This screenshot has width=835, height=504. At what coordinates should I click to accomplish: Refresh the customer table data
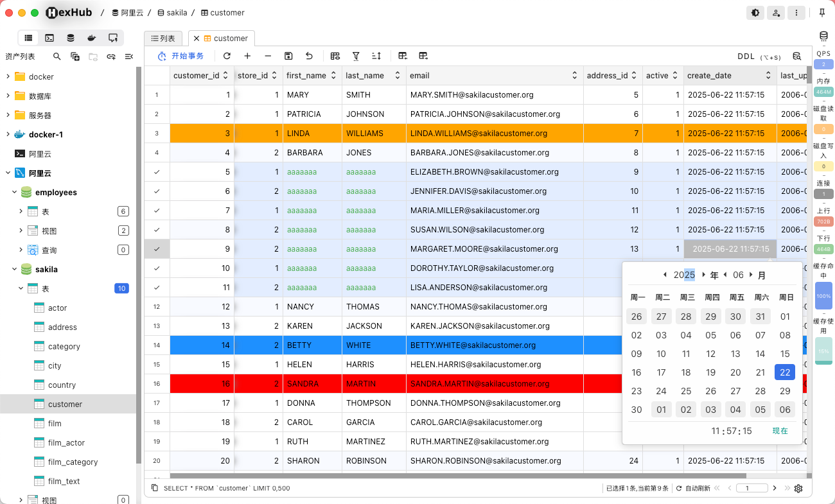[x=227, y=56]
